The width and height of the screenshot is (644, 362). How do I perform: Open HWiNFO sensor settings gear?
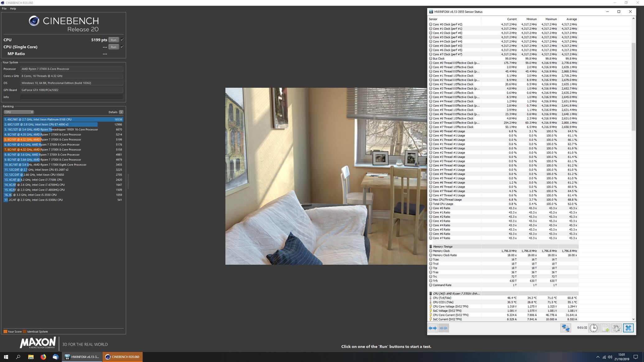tap(617, 328)
